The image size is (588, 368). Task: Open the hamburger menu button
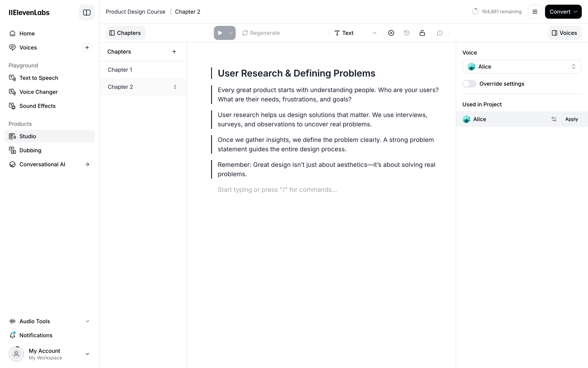point(535,12)
